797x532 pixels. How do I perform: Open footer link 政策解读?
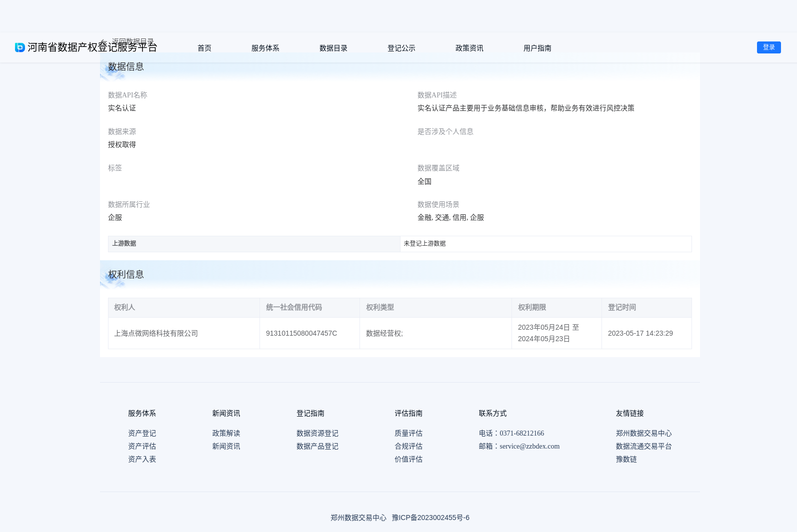226,433
